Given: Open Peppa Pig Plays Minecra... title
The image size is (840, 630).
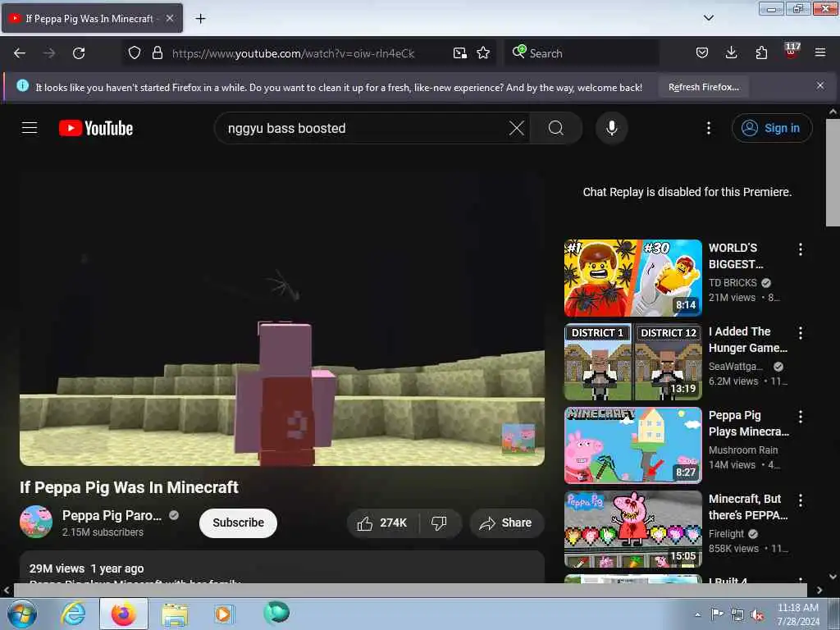Looking at the screenshot, I should 748,423.
